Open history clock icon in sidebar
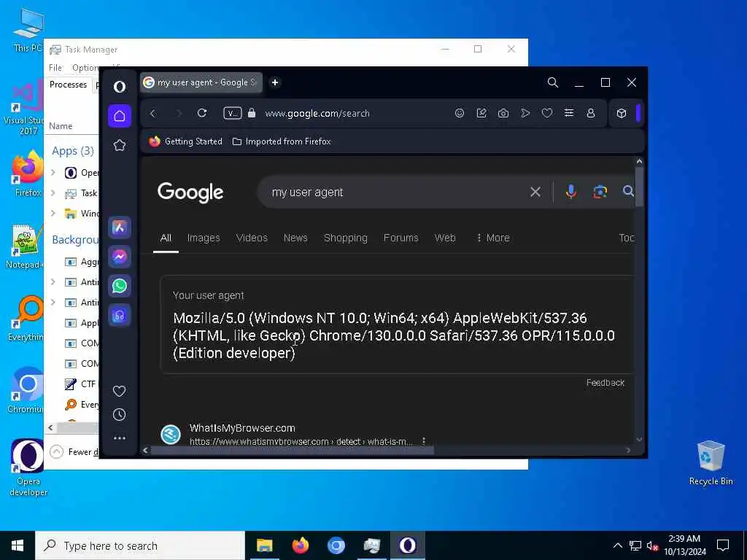The height and width of the screenshot is (560, 747). tap(119, 414)
